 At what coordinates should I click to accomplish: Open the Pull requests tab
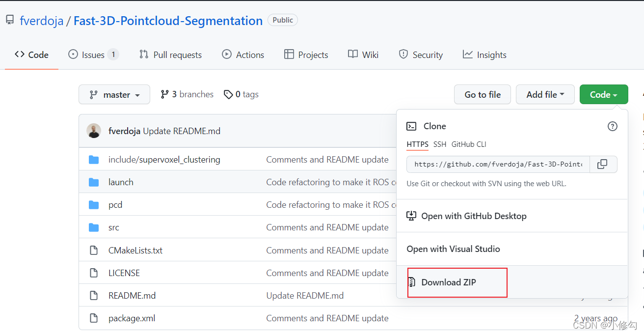coord(170,55)
